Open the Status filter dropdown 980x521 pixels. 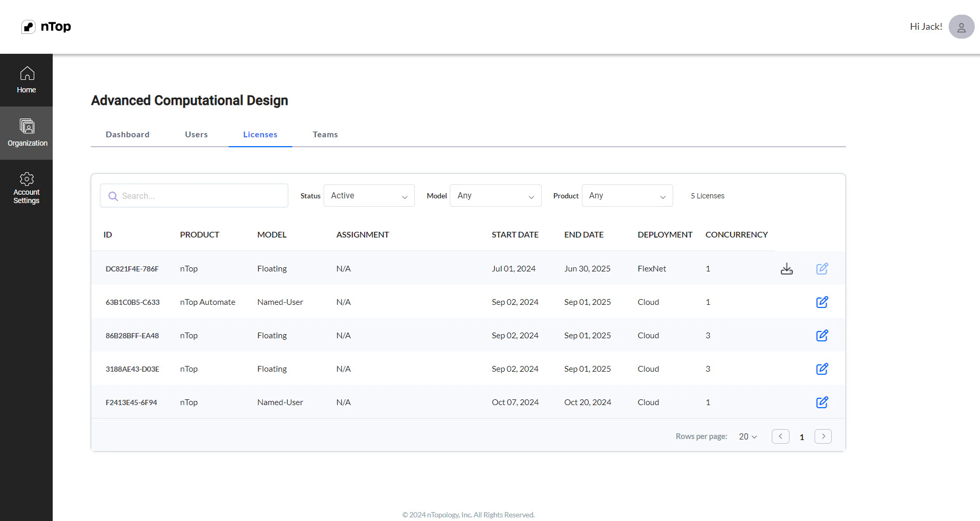click(369, 196)
